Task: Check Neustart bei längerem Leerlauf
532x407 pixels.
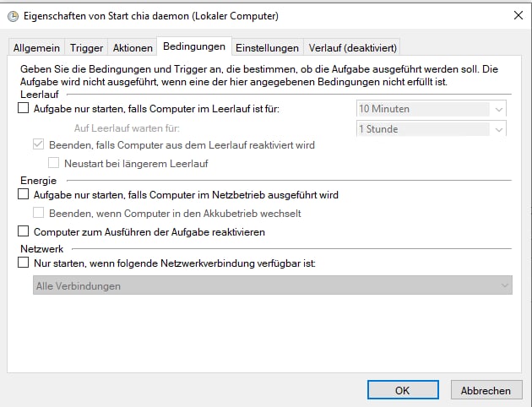Action: 53,163
